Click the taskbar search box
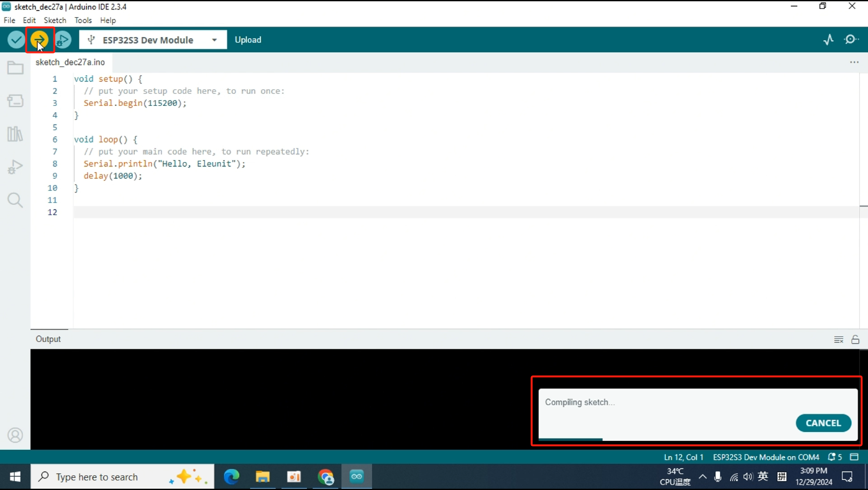Image resolution: width=868 pixels, height=490 pixels. click(123, 477)
